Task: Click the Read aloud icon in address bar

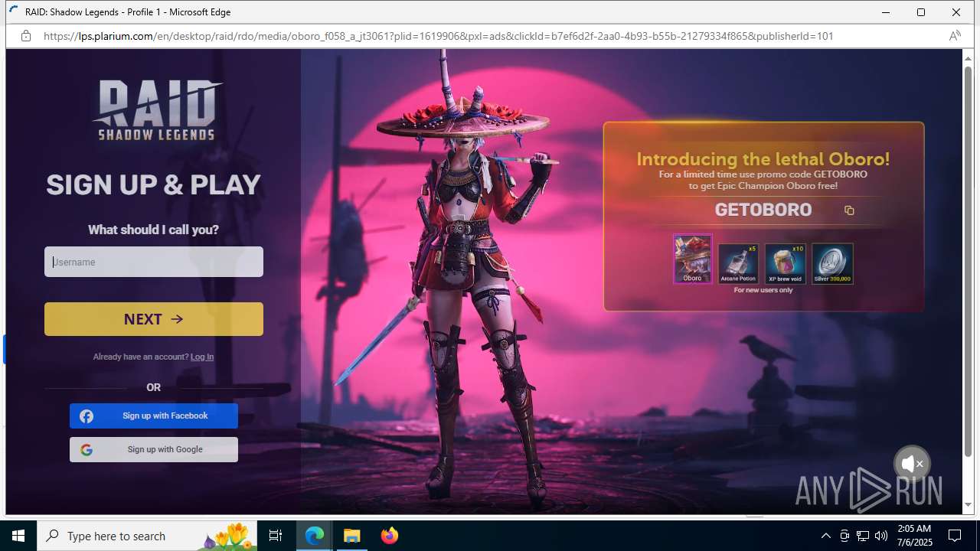Action: [955, 36]
